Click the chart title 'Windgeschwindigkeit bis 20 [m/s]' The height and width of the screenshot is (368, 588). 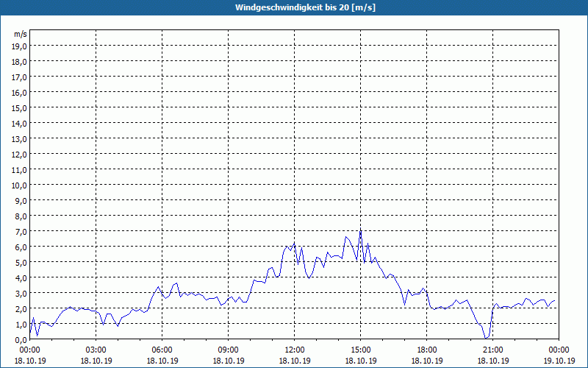tap(305, 7)
